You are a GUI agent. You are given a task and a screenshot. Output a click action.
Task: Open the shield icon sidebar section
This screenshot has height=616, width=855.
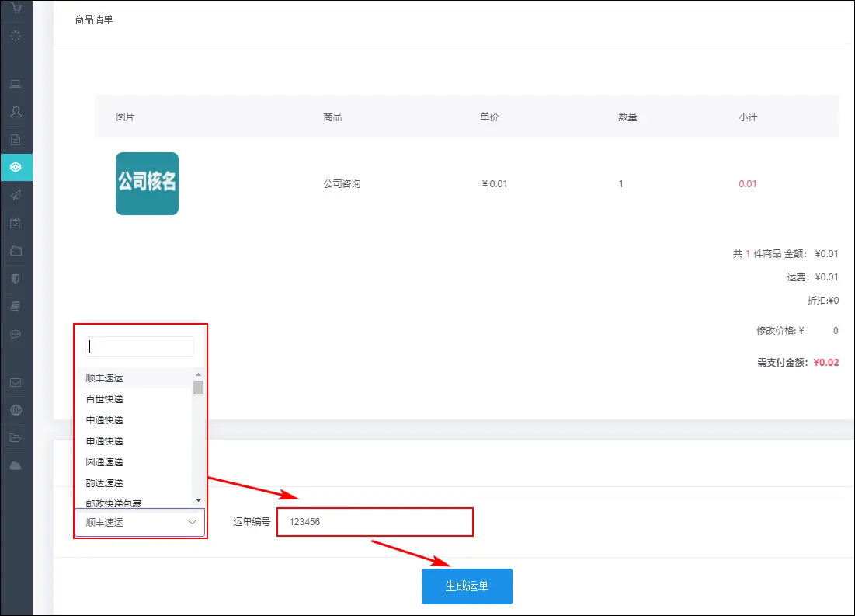coord(16,278)
